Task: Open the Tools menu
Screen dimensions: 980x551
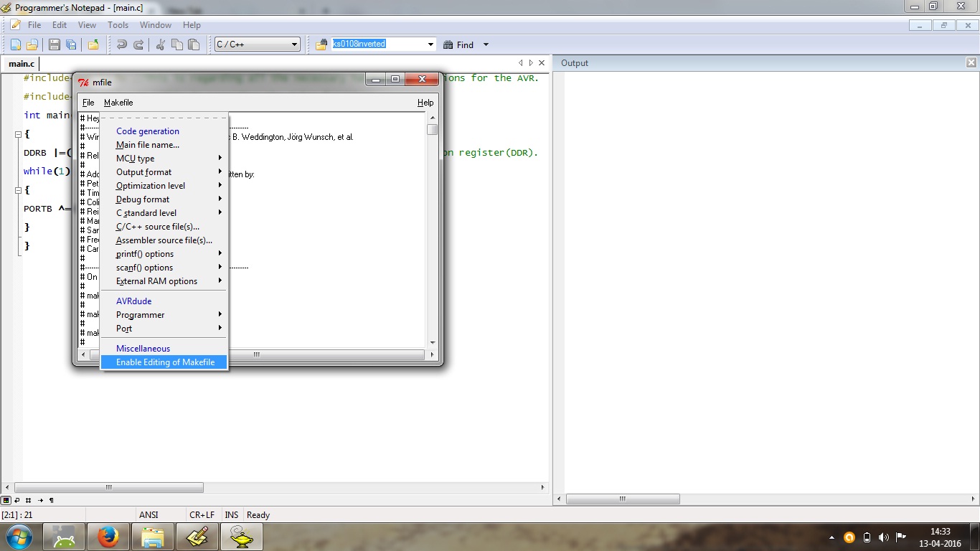Action: [x=118, y=24]
